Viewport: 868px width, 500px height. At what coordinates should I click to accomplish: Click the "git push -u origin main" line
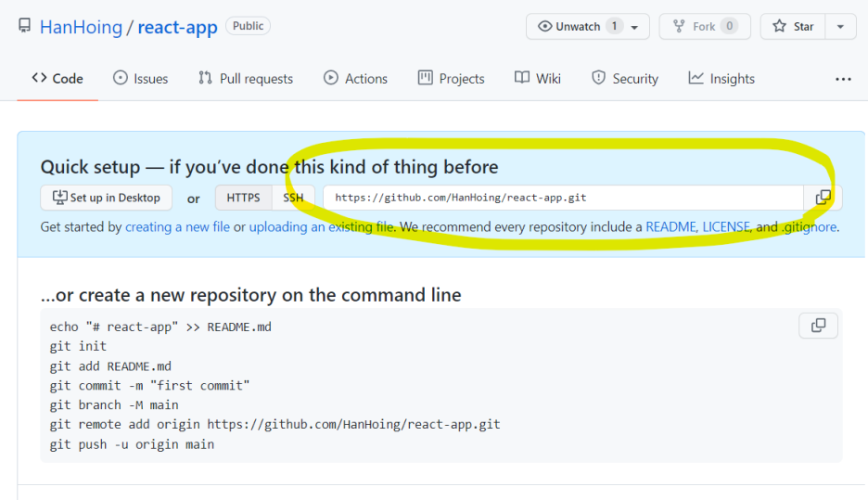132,444
